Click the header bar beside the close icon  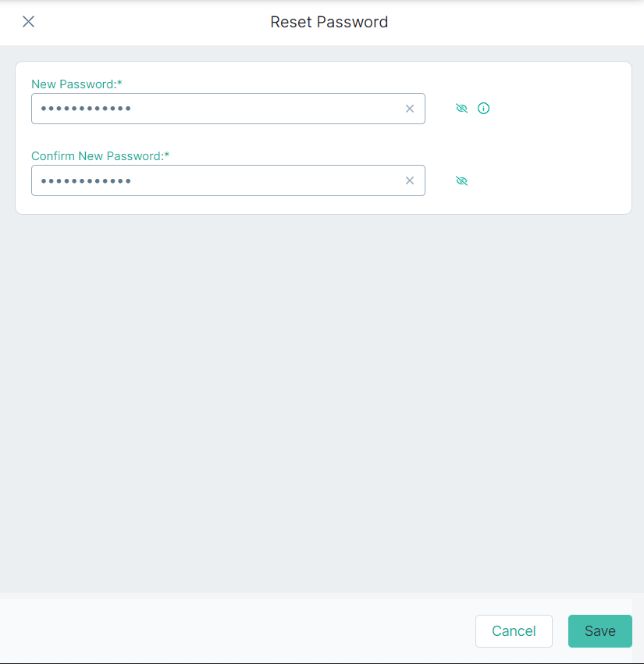(x=148, y=22)
